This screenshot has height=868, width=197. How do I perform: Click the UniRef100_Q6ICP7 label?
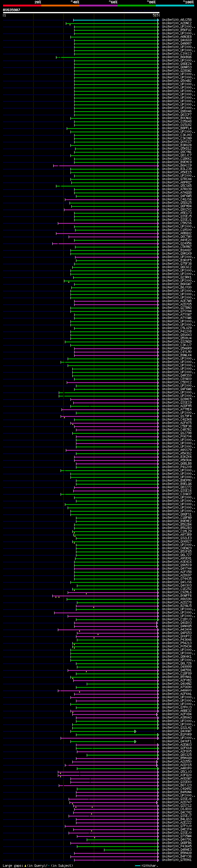click(x=176, y=115)
